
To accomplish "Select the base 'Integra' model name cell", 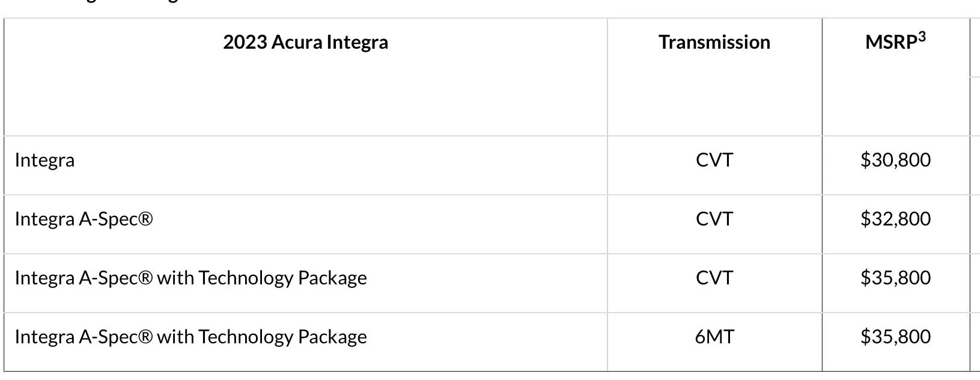I will (44, 160).
